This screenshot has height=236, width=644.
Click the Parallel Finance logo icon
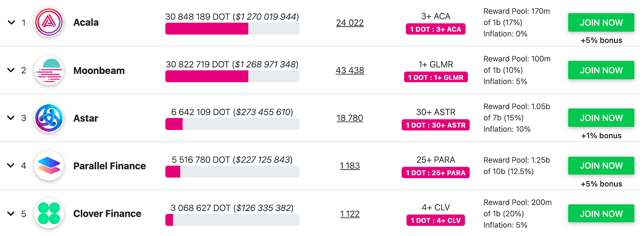pyautogui.click(x=48, y=166)
